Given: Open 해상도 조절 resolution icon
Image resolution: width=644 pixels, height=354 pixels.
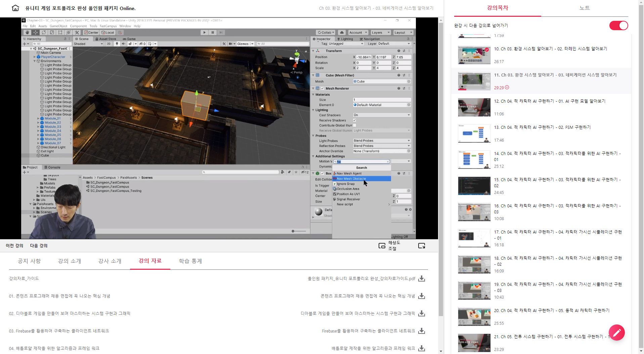Looking at the screenshot, I should [x=382, y=246].
